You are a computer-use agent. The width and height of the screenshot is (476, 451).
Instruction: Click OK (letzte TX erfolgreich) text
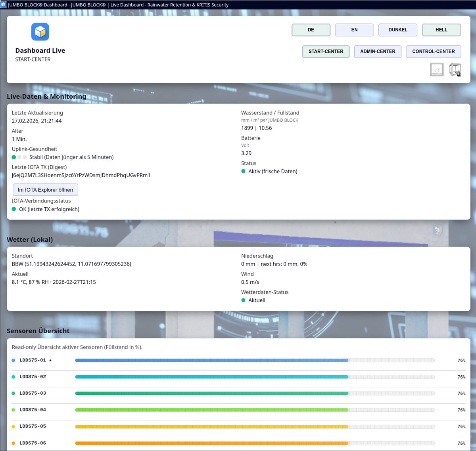[x=49, y=209]
